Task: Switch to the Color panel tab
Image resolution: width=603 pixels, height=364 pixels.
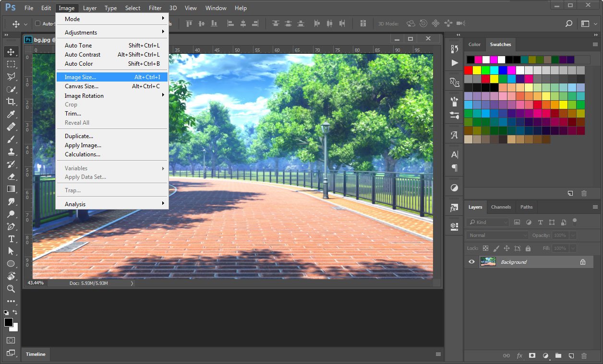Action: tap(474, 45)
